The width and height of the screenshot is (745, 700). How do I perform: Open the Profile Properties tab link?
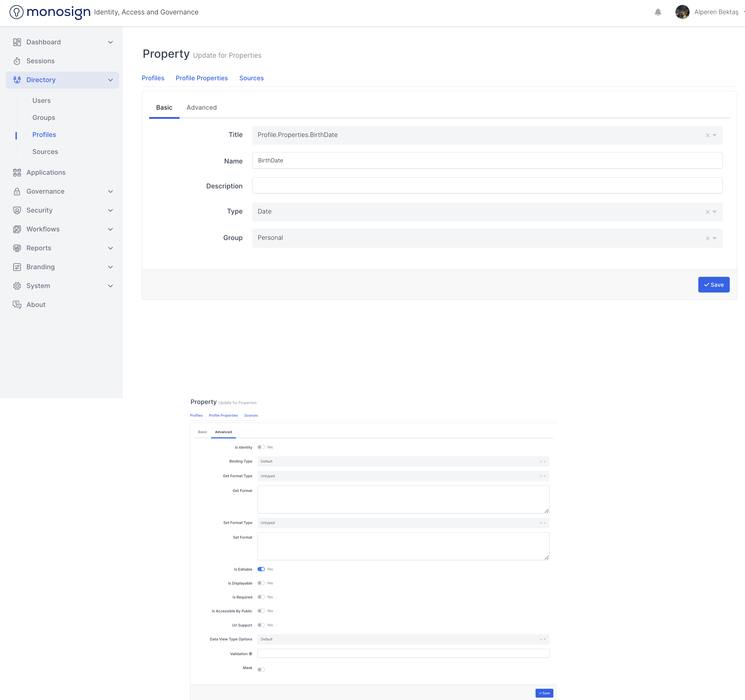point(202,78)
